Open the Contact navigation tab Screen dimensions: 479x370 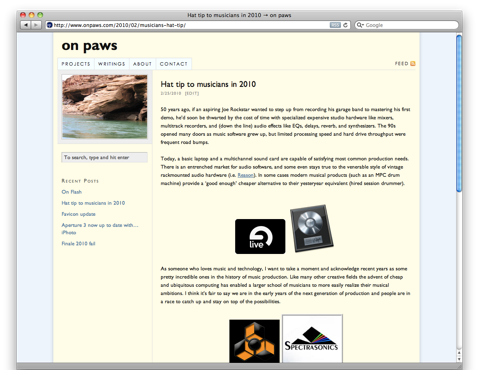(x=174, y=64)
